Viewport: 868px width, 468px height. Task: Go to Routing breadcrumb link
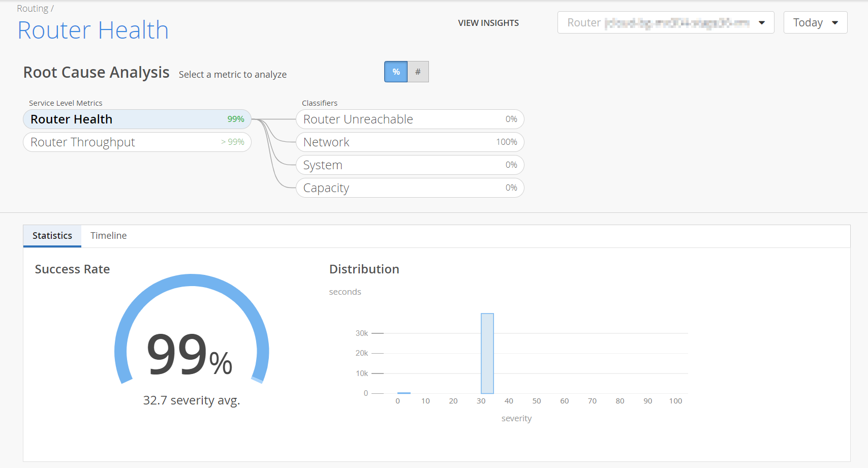pos(33,9)
